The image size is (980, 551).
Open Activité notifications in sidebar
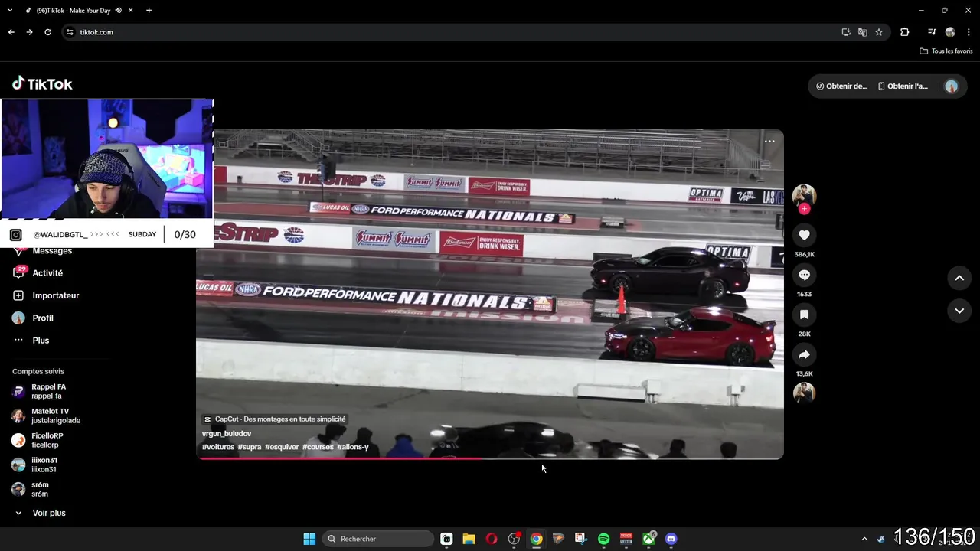click(47, 273)
